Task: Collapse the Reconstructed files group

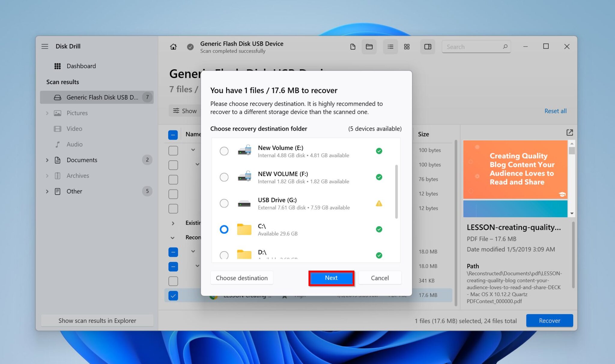Action: pyautogui.click(x=173, y=238)
